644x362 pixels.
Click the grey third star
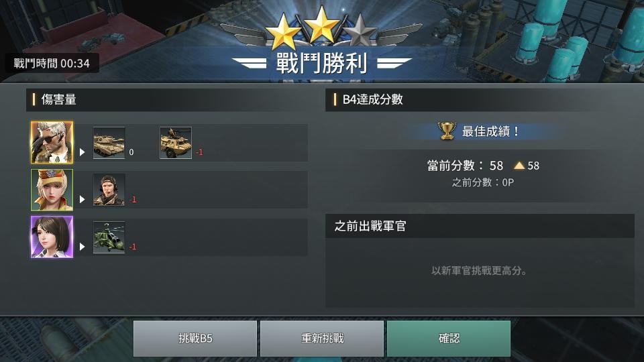pos(360,32)
